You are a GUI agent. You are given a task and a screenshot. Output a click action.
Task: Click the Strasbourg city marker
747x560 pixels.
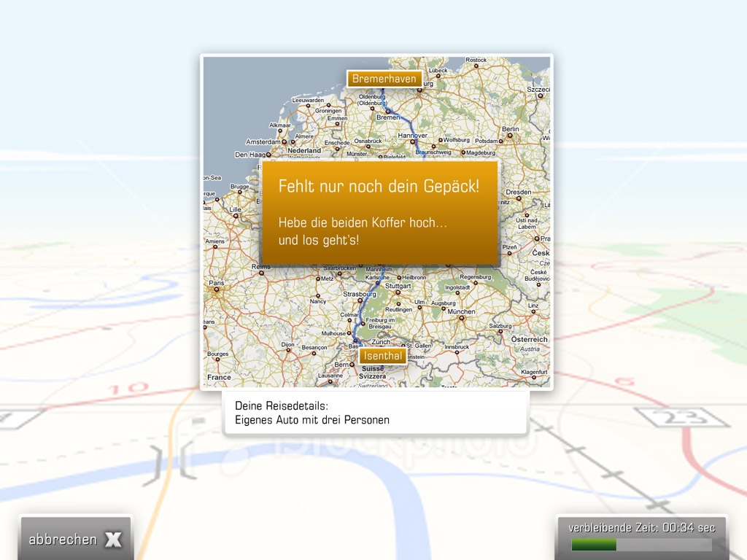pos(359,300)
